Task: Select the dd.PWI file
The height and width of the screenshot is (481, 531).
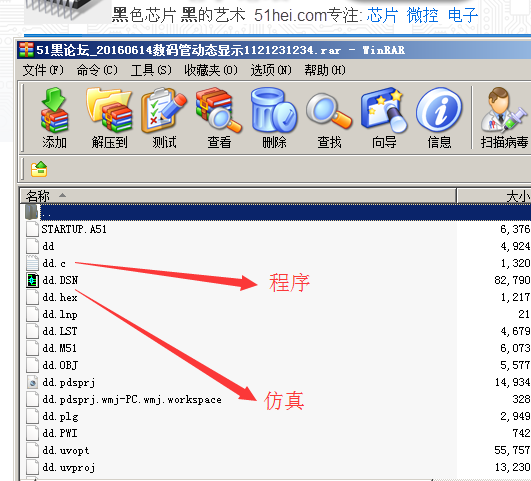Action: pos(60,433)
